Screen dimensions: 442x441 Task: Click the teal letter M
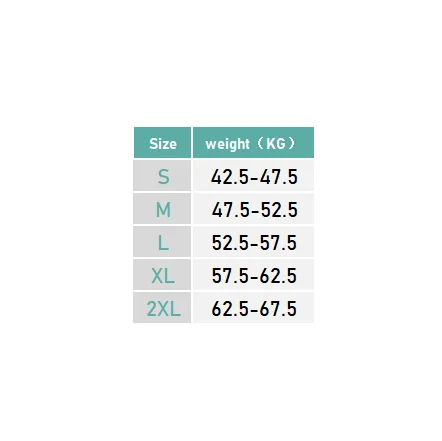click(163, 210)
